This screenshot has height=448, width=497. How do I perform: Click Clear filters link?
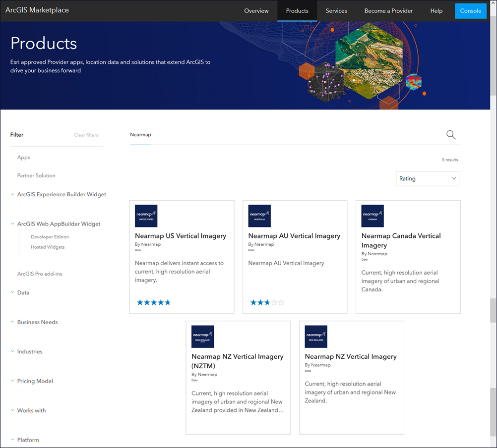[86, 135]
